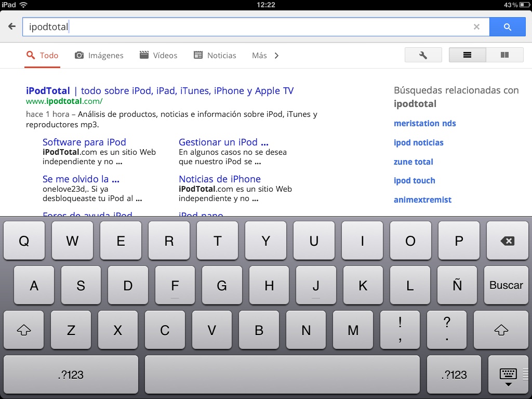Search related term animextremist
Image resolution: width=532 pixels, height=399 pixels.
pos(422,200)
